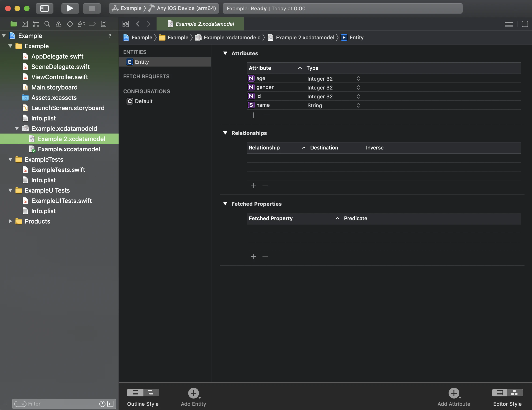Go forward in editor history

point(148,24)
